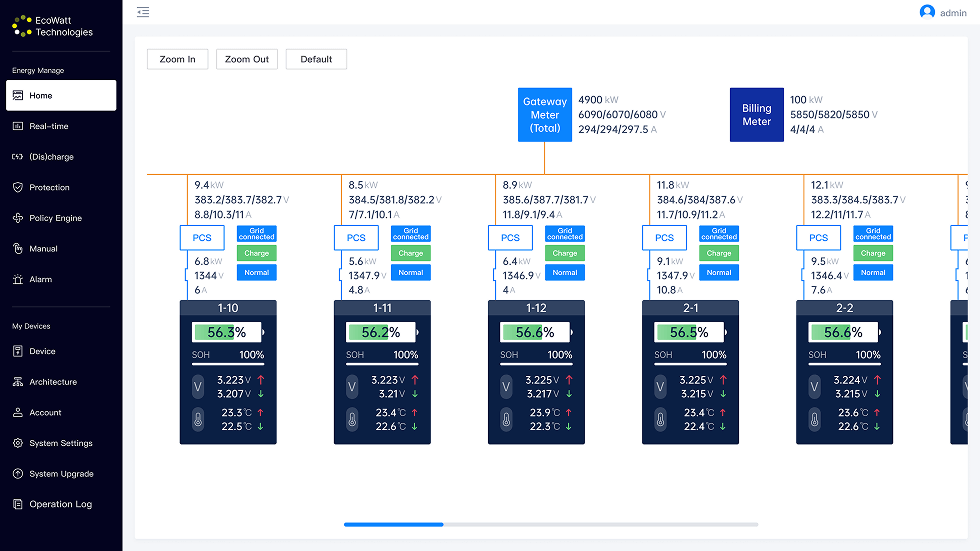Click the 56.6% charge bar of battery 2-2
The width and height of the screenshot is (980, 551).
(x=836, y=332)
